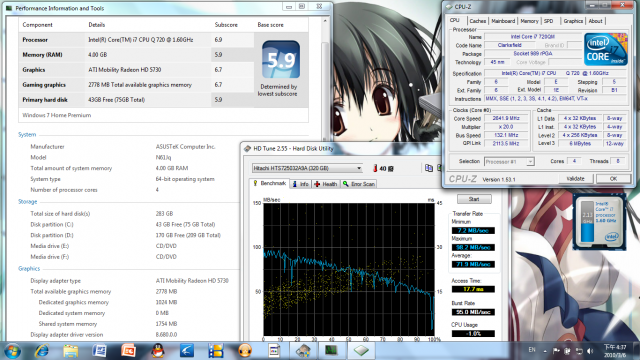Click the Windows Start orb
The image size is (640, 360).
12,351
